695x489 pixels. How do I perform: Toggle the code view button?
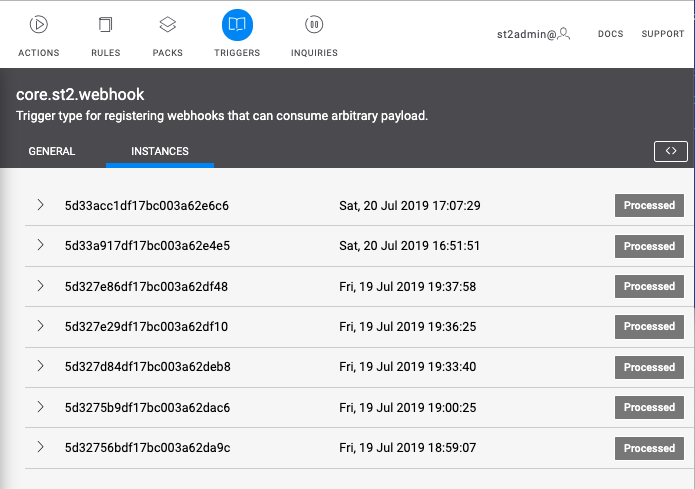[x=670, y=151]
